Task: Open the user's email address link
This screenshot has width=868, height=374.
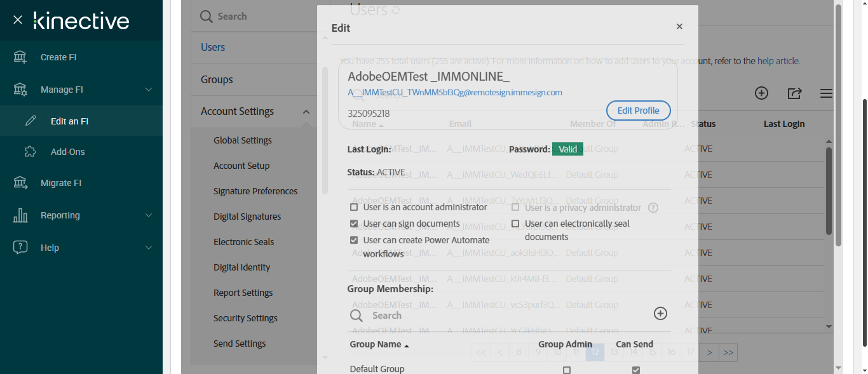Action: coord(455,92)
